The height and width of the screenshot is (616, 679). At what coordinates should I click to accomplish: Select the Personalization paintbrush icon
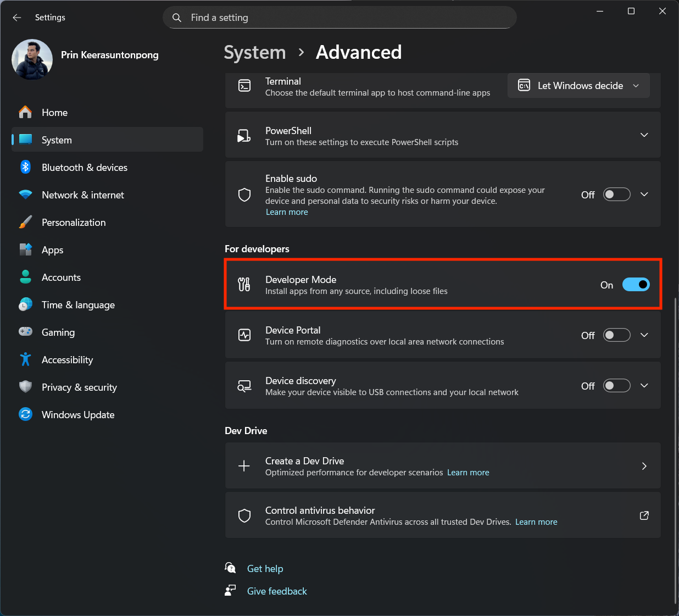25,222
